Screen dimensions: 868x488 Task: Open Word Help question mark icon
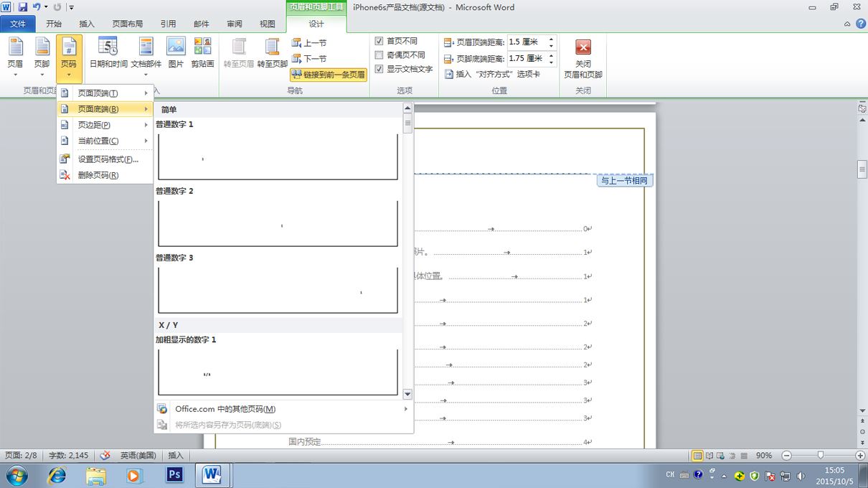860,24
